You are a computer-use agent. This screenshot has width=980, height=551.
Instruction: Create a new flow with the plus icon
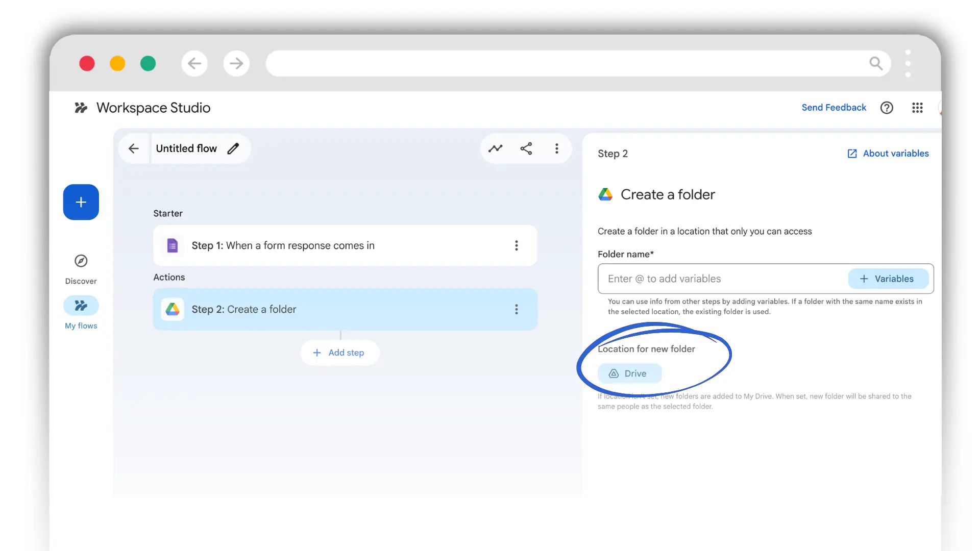81,202
